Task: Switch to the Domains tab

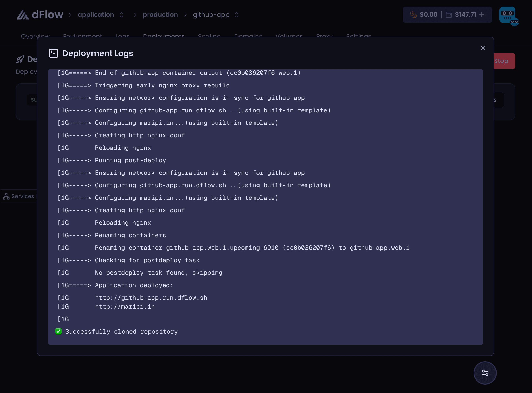Action: (248, 36)
